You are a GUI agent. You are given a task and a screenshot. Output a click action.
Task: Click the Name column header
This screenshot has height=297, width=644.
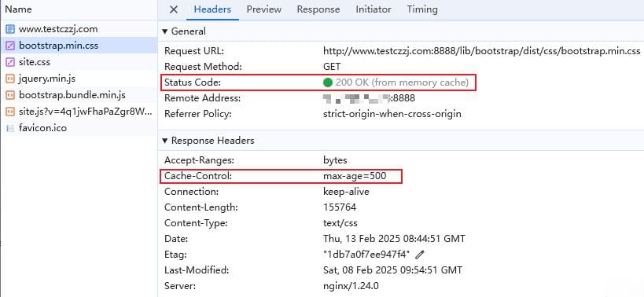tap(18, 9)
